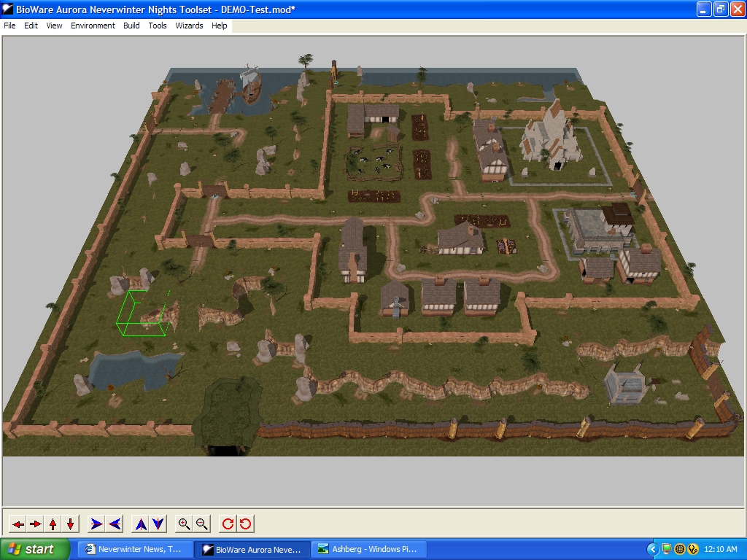The width and height of the screenshot is (747, 560).
Task: Switch to Neverwinter News taskbar window
Action: (x=135, y=549)
